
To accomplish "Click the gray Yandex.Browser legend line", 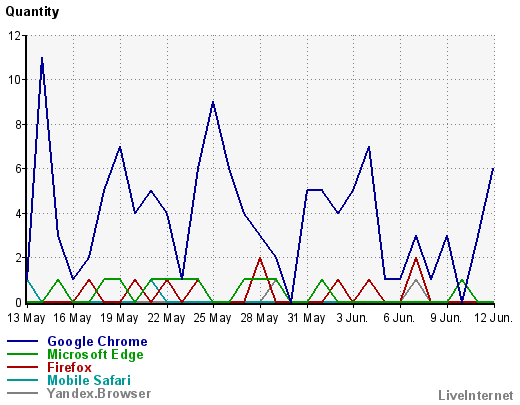I will pos(22,393).
